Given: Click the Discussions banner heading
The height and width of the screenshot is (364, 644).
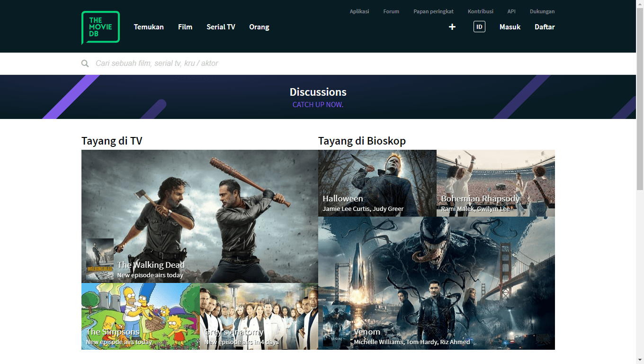Looking at the screenshot, I should coord(318,92).
